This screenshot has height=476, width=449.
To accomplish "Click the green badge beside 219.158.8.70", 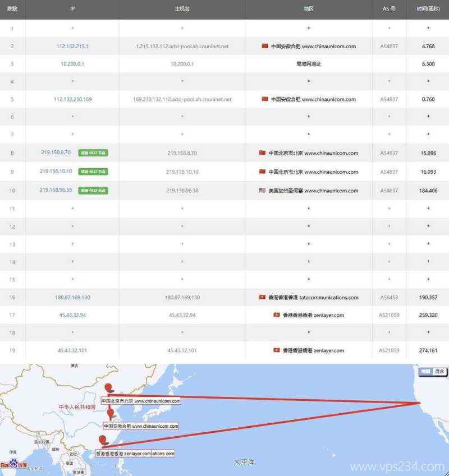I will pyautogui.click(x=93, y=152).
